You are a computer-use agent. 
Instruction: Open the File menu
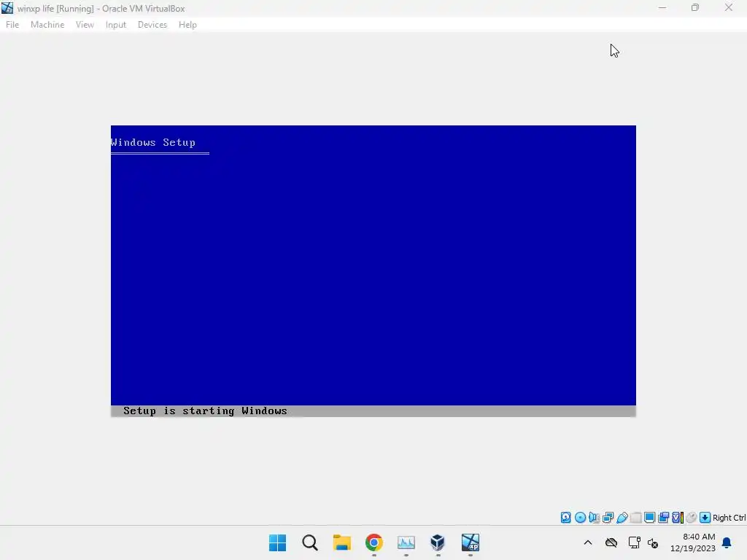tap(12, 25)
